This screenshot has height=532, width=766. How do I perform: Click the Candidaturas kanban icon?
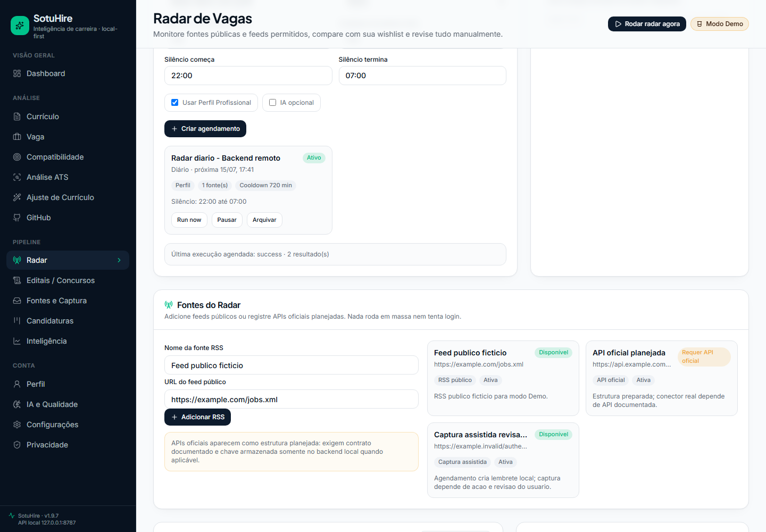tap(17, 321)
